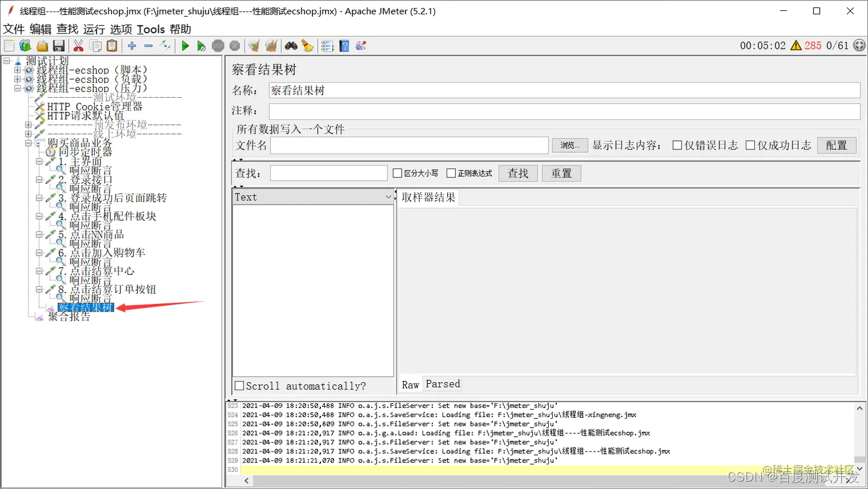Open the 查找 menu

[x=67, y=29]
